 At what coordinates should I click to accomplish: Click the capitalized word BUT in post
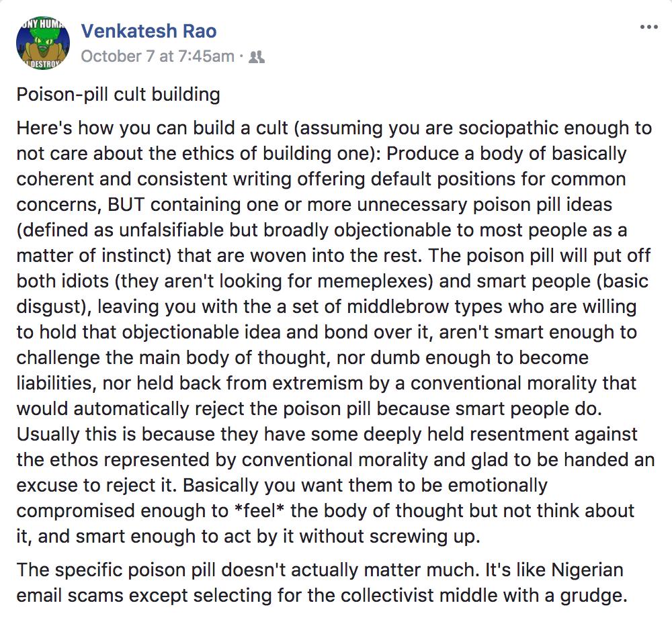click(x=126, y=205)
